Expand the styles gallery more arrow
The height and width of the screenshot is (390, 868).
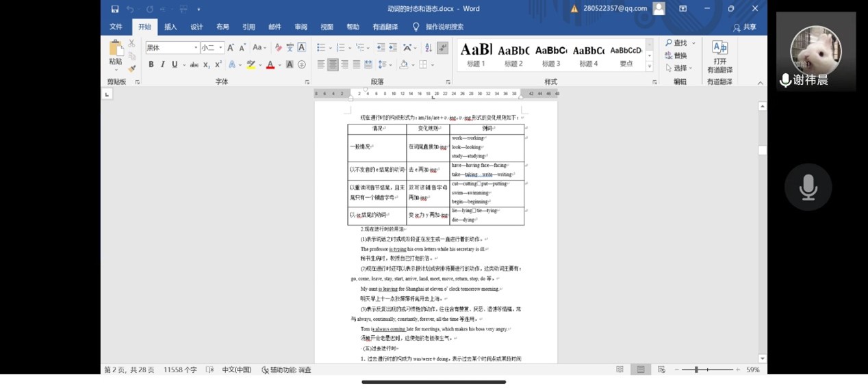[649, 66]
